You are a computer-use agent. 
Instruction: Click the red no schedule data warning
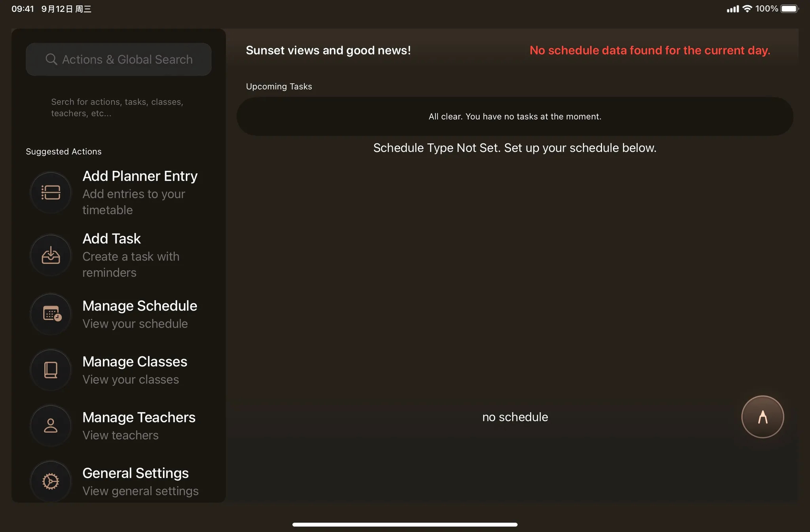[x=650, y=50]
